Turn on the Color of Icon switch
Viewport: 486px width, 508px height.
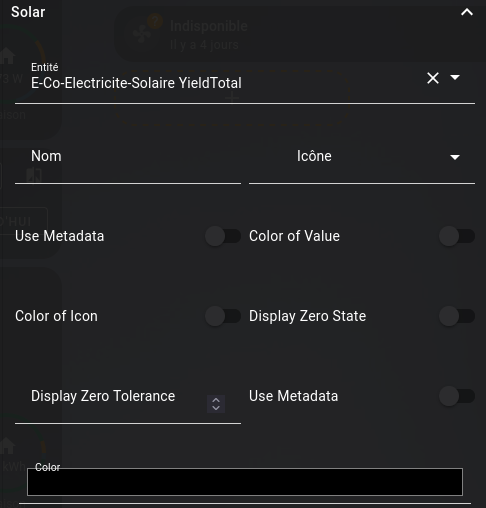pyautogui.click(x=223, y=316)
